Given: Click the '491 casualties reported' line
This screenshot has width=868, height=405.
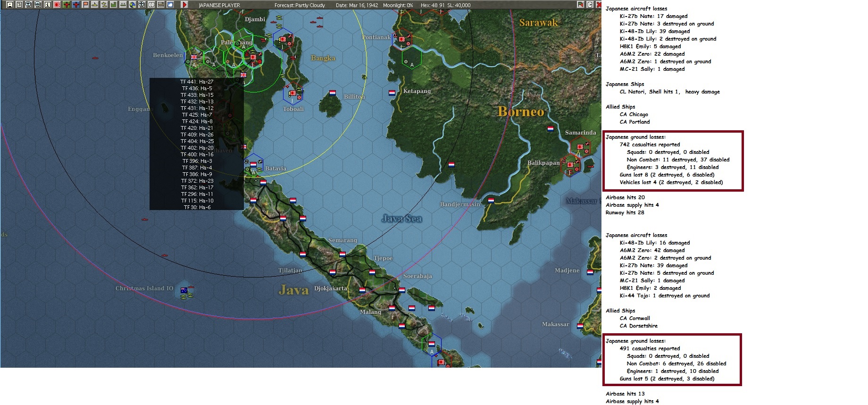Looking at the screenshot, I should click(x=650, y=348).
